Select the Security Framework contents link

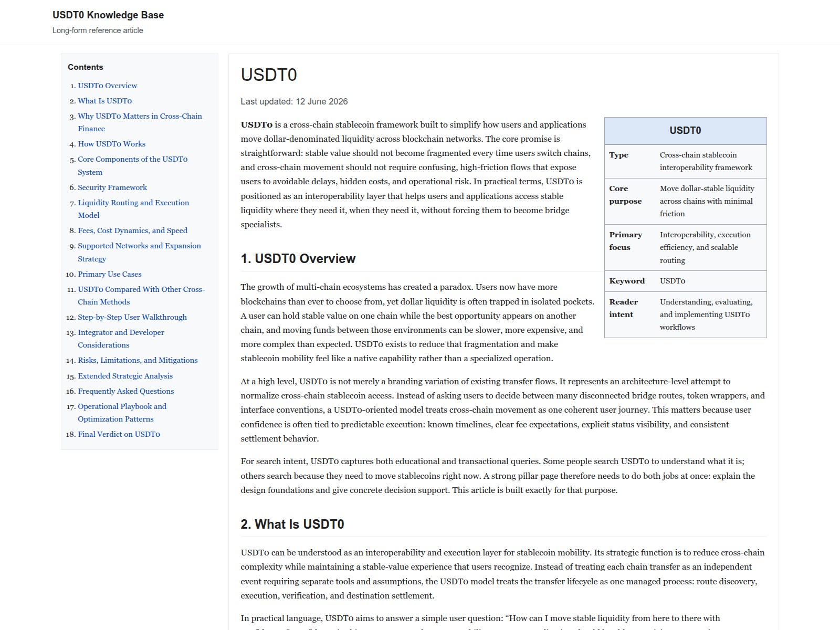pyautogui.click(x=112, y=187)
